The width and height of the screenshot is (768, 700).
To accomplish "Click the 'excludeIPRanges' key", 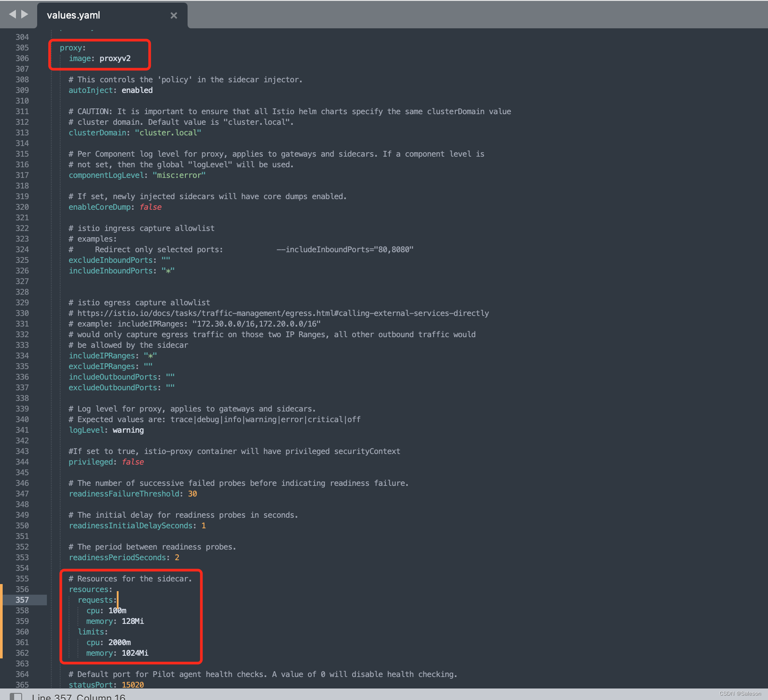I will pyautogui.click(x=102, y=366).
